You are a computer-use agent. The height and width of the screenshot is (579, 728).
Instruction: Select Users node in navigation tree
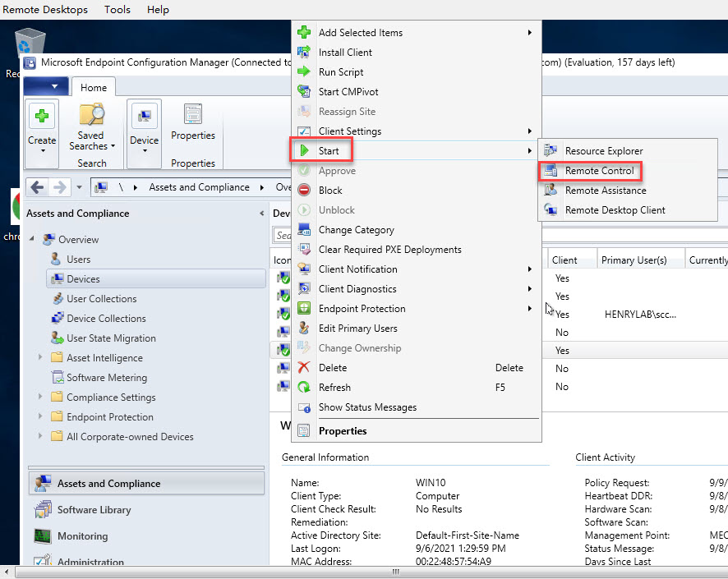79,260
